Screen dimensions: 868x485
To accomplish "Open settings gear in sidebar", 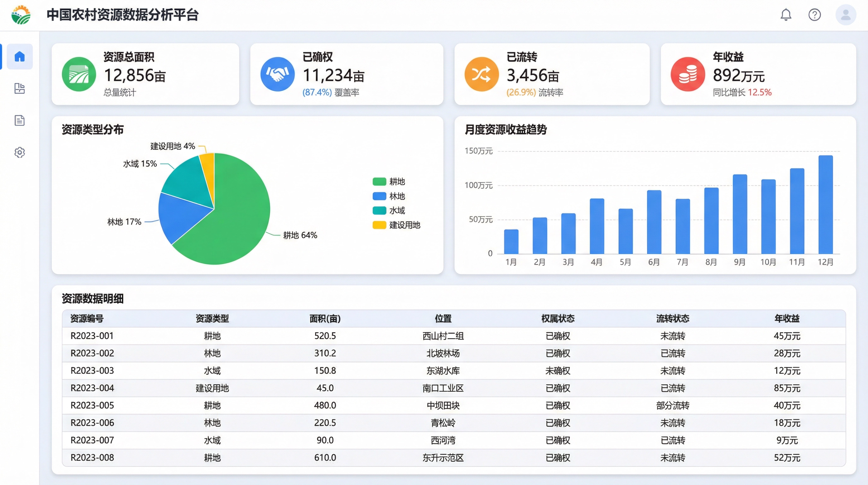I will coord(20,153).
